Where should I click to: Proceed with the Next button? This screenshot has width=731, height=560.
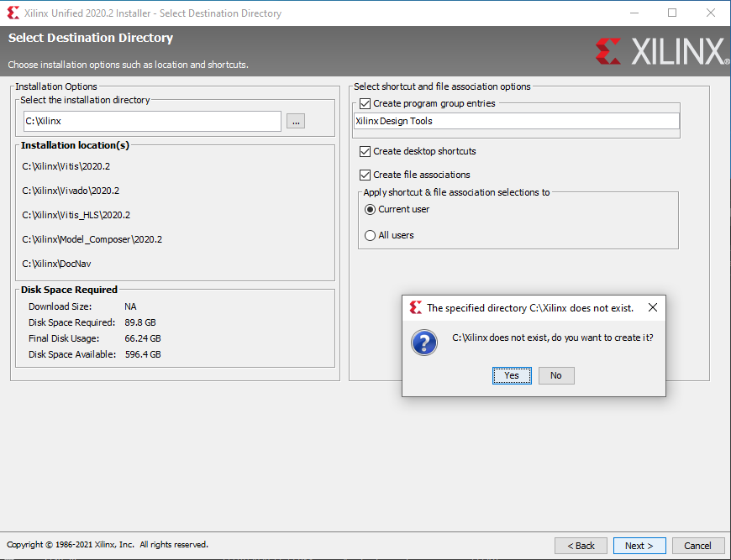[x=639, y=546]
